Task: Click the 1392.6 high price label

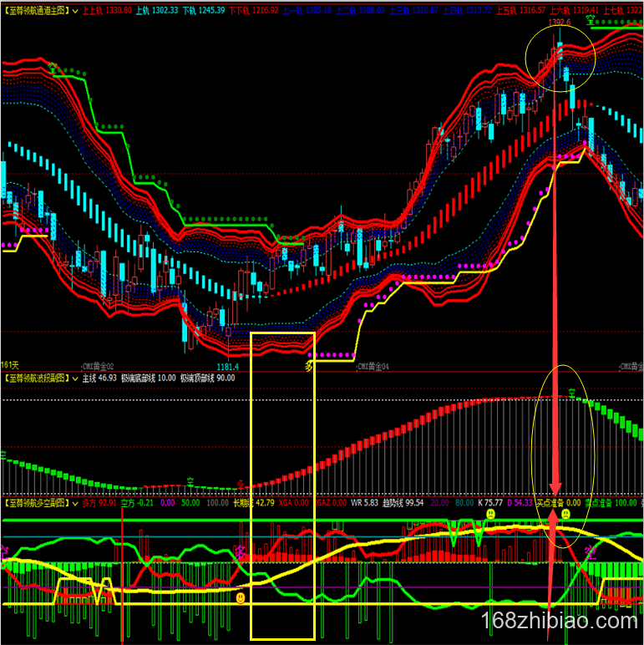Action: [x=558, y=23]
